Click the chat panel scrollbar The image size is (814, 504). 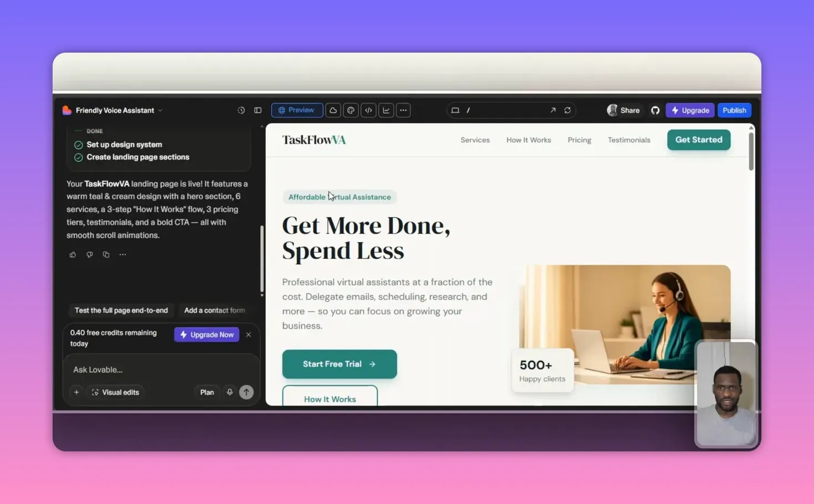pos(262,259)
